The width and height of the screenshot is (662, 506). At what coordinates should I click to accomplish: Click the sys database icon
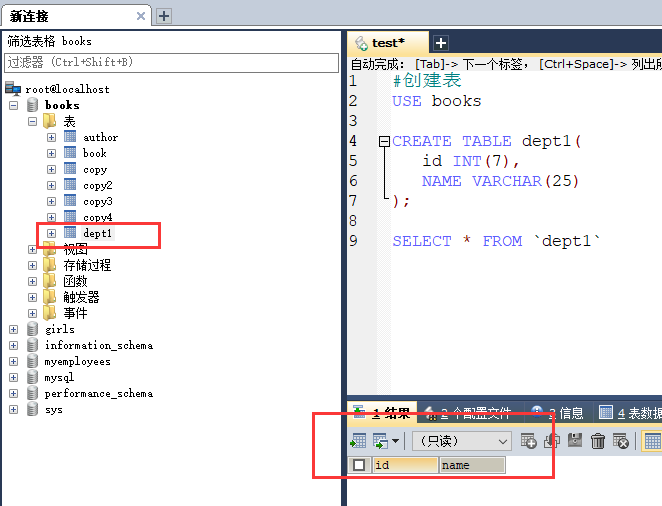tap(33, 409)
